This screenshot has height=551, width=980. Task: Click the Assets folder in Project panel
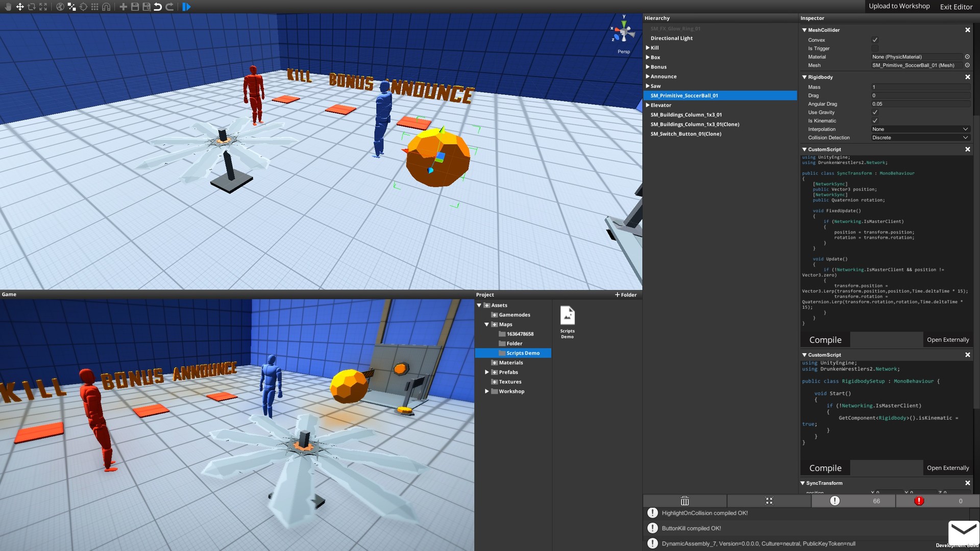pos(499,306)
